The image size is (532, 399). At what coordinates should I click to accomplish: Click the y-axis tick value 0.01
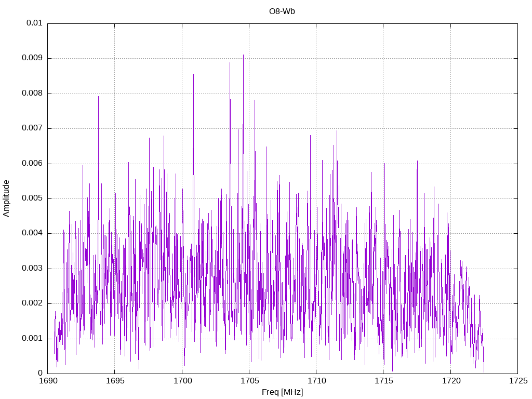point(35,23)
